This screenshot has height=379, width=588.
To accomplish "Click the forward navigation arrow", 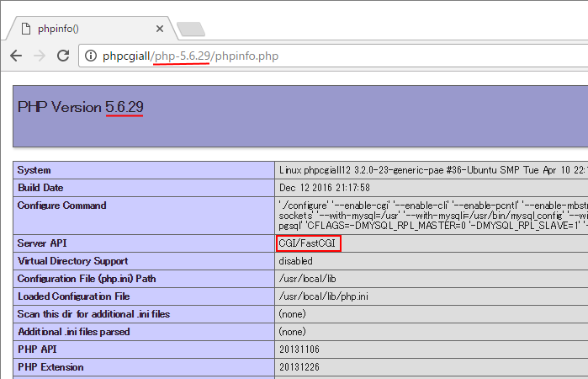I will [x=40, y=56].
